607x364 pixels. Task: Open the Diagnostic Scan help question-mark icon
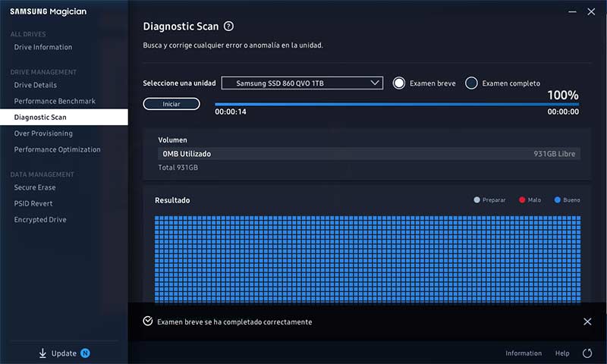click(x=229, y=27)
